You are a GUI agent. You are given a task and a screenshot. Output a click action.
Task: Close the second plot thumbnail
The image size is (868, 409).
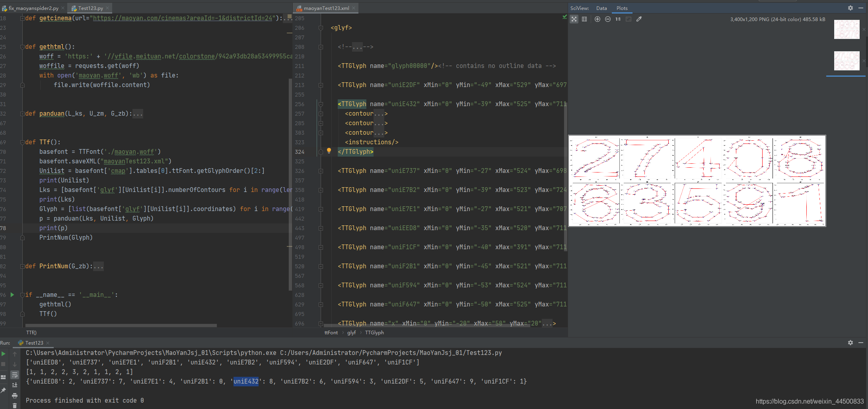(864, 61)
